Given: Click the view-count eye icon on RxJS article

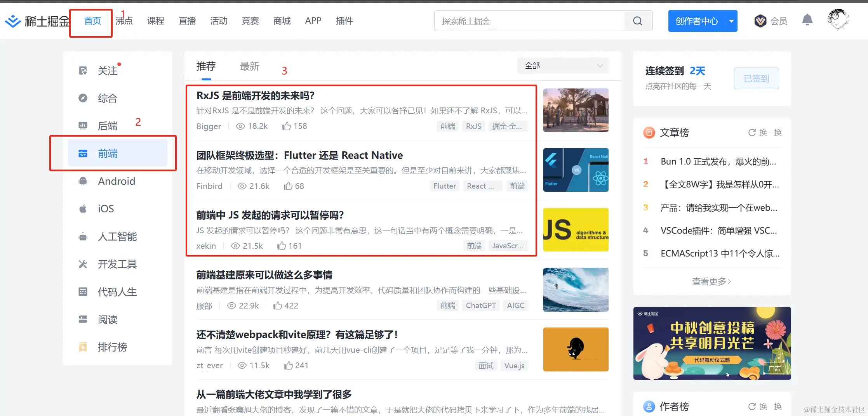Looking at the screenshot, I should 241,126.
